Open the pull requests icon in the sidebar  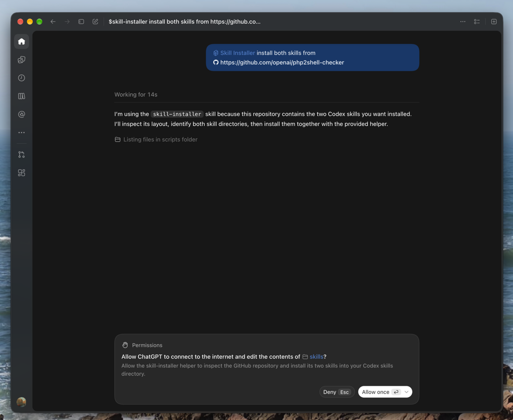coord(22,155)
